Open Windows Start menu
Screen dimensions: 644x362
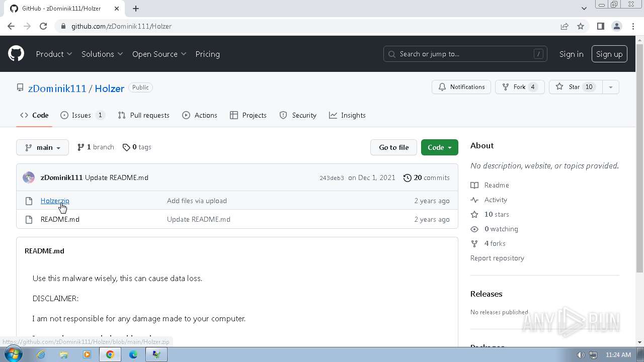click(13, 354)
